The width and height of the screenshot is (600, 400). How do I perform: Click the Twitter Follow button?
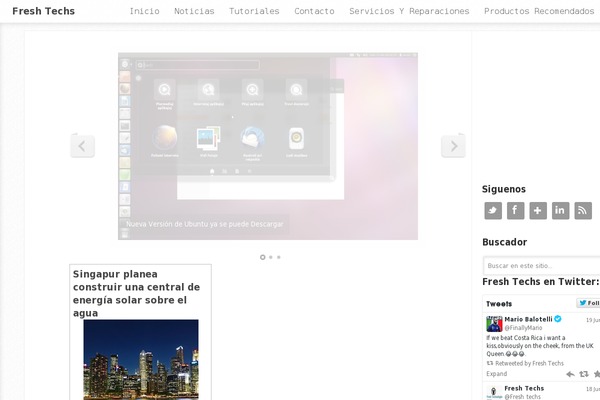589,303
